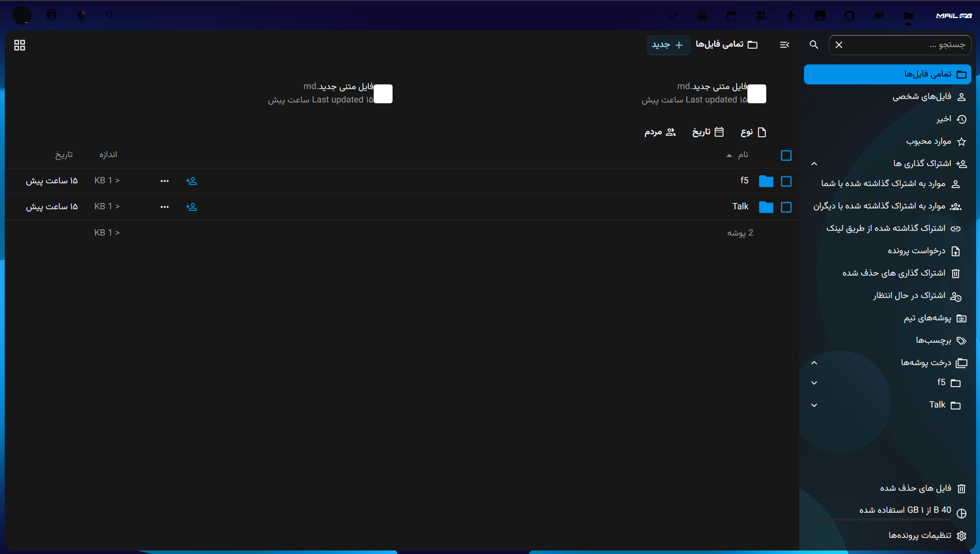Open موارد محبوب favorites view
The width and height of the screenshot is (980, 554).
coord(887,141)
